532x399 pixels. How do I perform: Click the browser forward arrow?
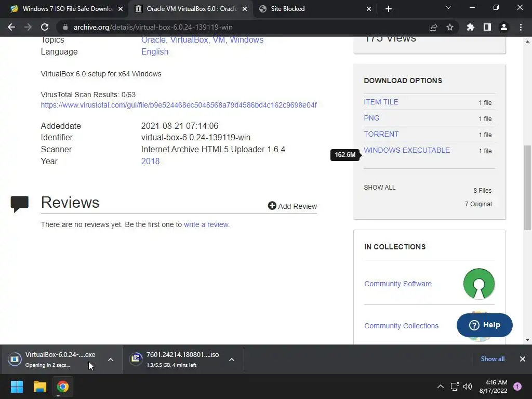28,27
